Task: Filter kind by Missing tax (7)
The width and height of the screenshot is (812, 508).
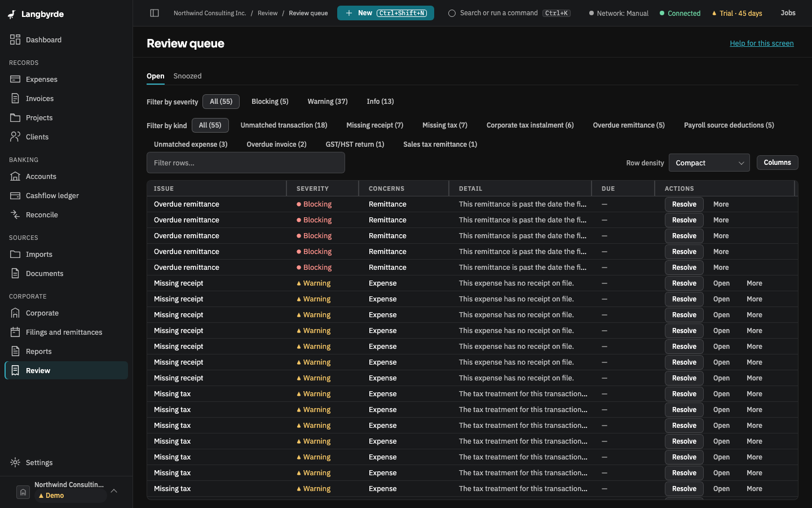Action: 444,125
